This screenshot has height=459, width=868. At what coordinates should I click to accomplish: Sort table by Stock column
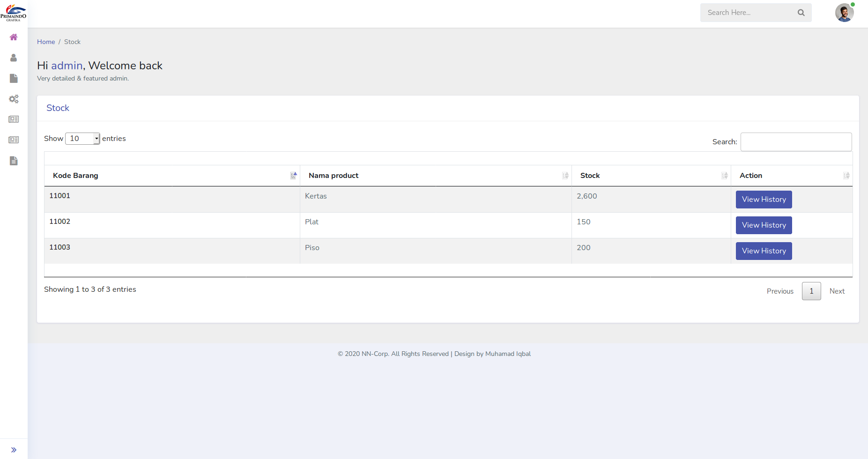(x=651, y=176)
